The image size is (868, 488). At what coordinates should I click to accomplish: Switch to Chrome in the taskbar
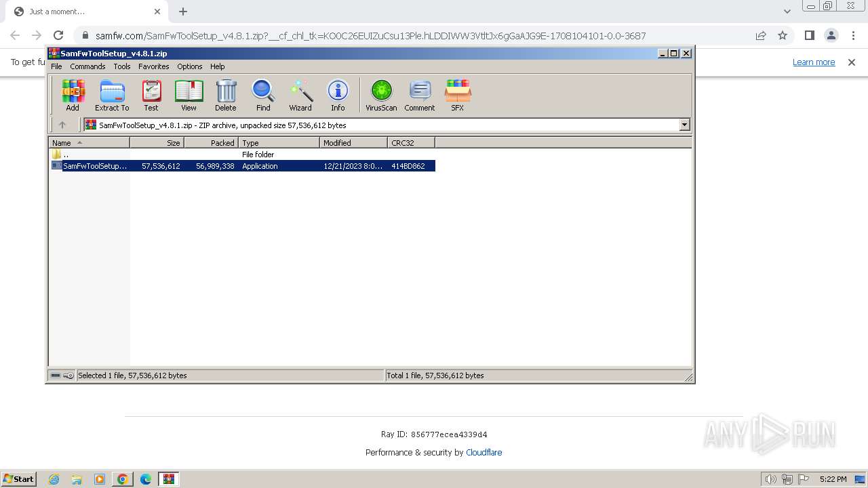123,479
